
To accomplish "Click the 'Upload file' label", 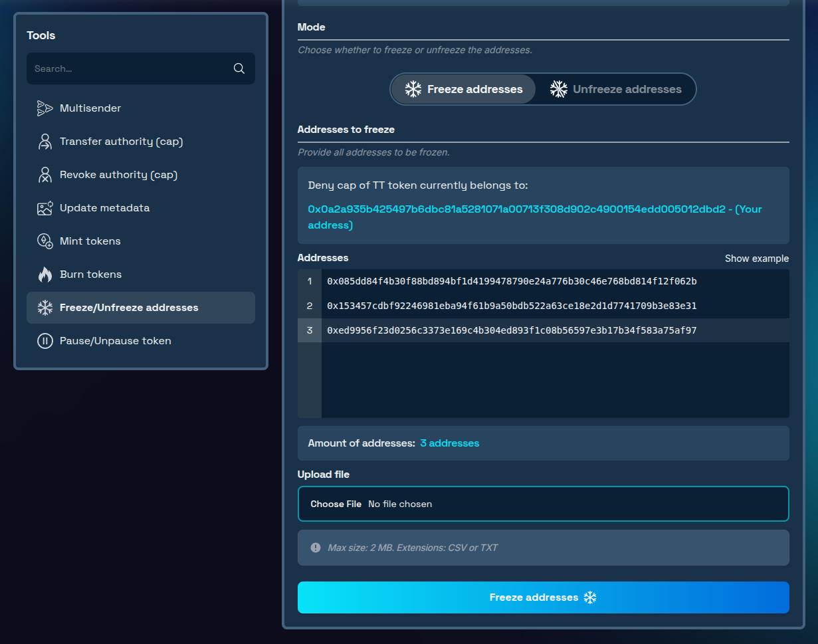I will click(x=324, y=475).
